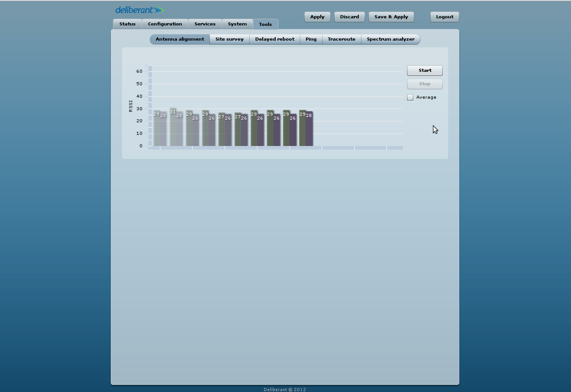Click the Stop button
Image resolution: width=571 pixels, height=392 pixels.
pyautogui.click(x=424, y=84)
